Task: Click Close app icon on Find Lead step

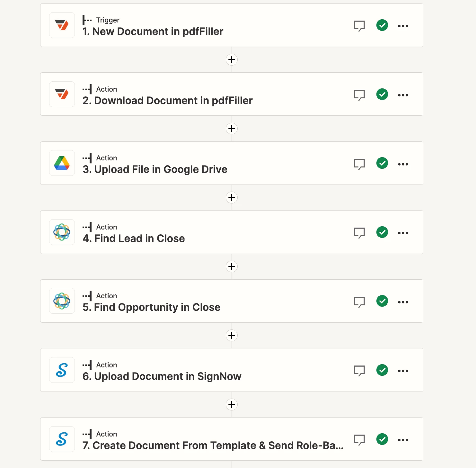Action: click(x=62, y=232)
